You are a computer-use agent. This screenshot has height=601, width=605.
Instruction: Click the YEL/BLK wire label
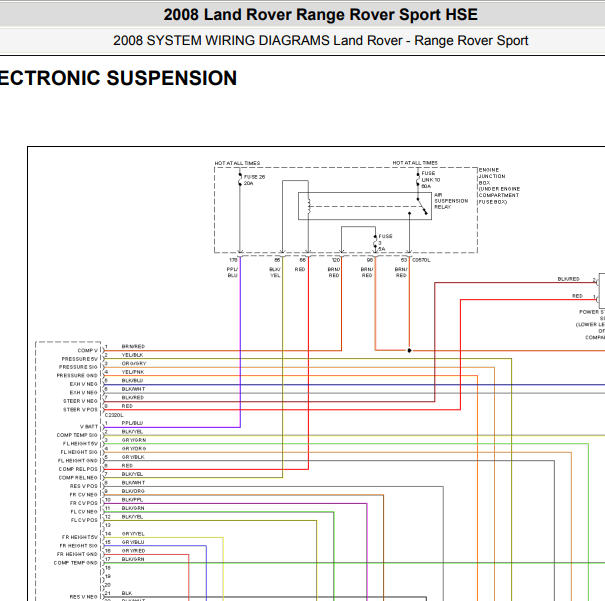pyautogui.click(x=132, y=355)
